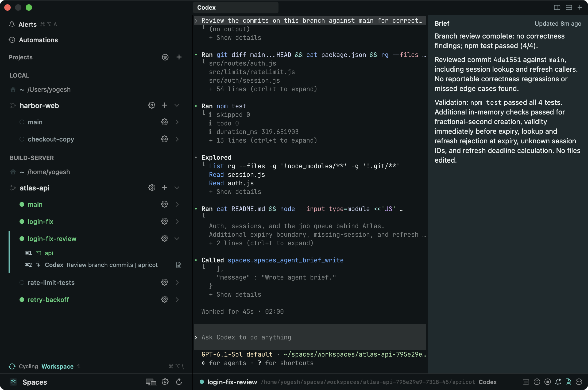Toggle the terminal panel icon in status bar
The image size is (588, 390).
[x=526, y=382]
